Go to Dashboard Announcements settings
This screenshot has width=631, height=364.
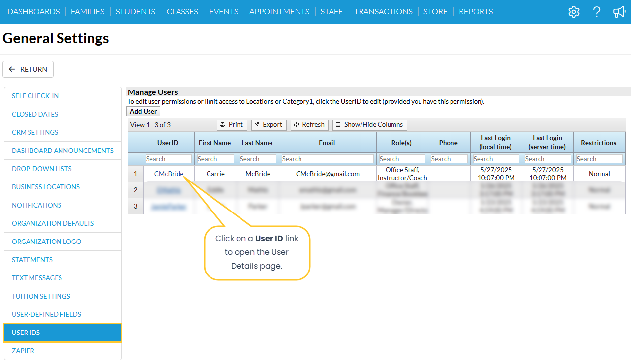63,151
